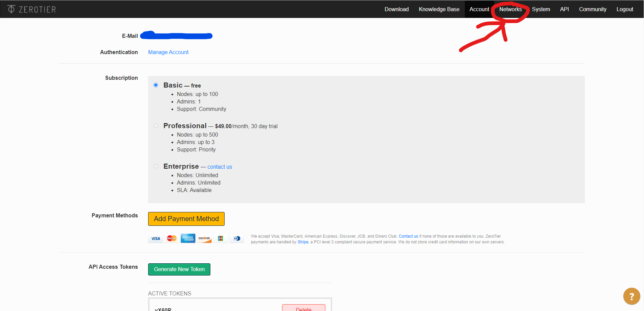The height and width of the screenshot is (311, 644).
Task: Open the Stripe link
Action: pos(303,242)
